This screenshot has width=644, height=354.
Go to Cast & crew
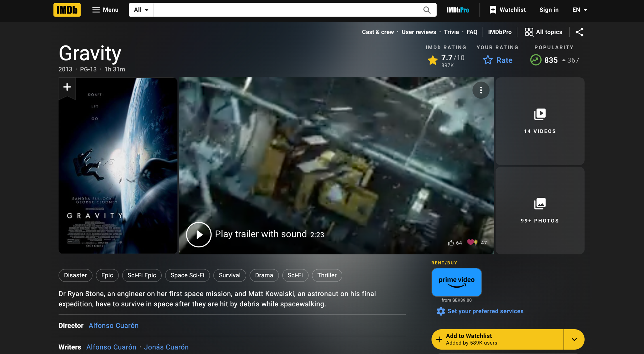(378, 32)
